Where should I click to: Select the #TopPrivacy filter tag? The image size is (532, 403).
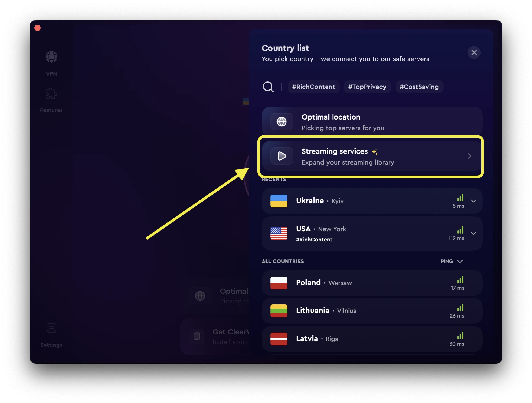pyautogui.click(x=367, y=87)
